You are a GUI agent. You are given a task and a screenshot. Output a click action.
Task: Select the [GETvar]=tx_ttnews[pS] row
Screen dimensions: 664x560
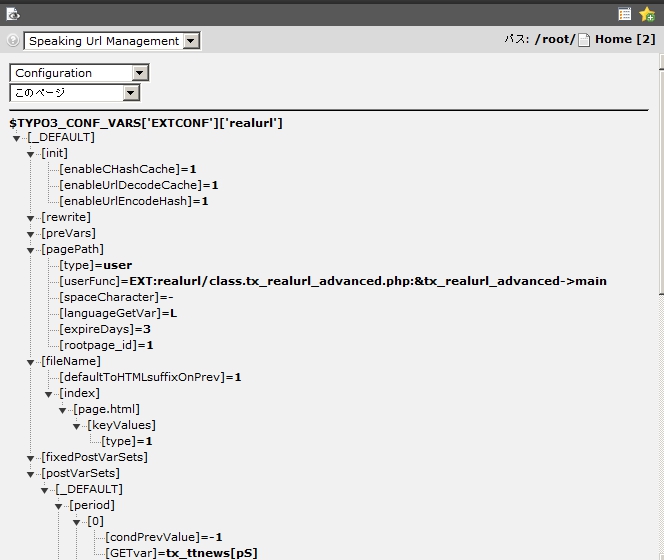pos(181,553)
